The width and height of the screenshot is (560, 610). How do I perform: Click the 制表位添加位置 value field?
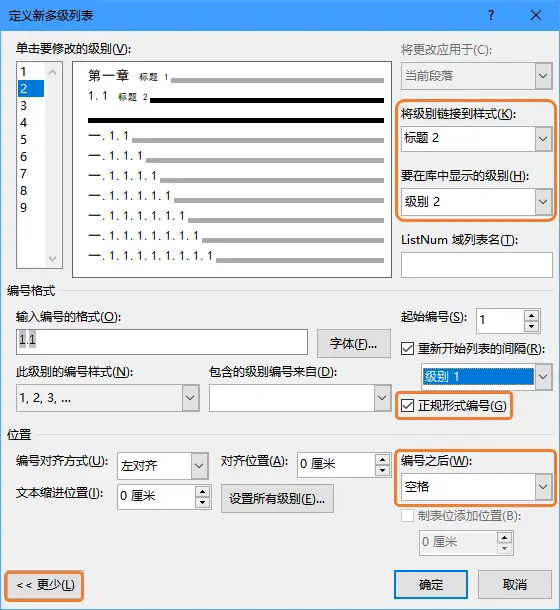pos(458,542)
